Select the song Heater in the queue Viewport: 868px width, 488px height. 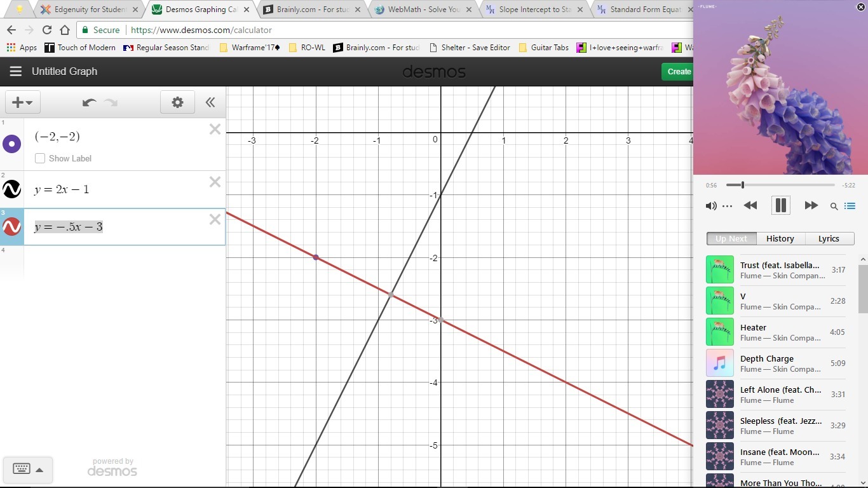tap(776, 332)
